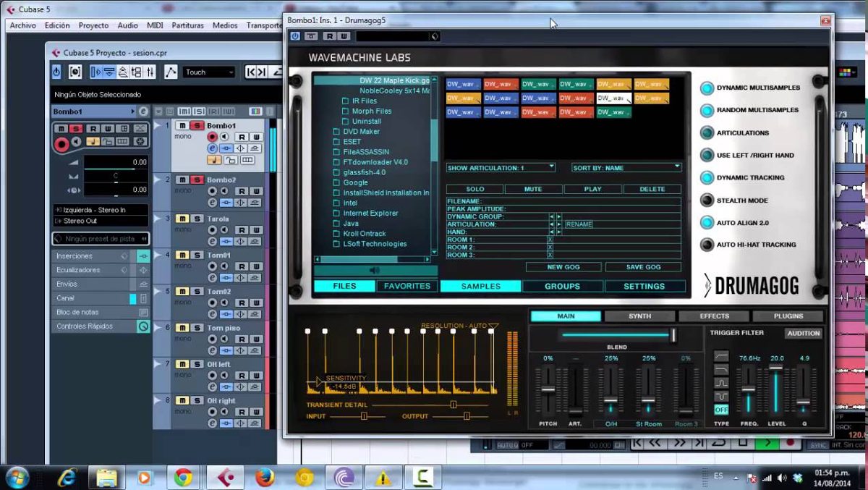Toggle the Inspector show button in Cubase toolbar
Screen dimensions: 868x490
click(95, 72)
